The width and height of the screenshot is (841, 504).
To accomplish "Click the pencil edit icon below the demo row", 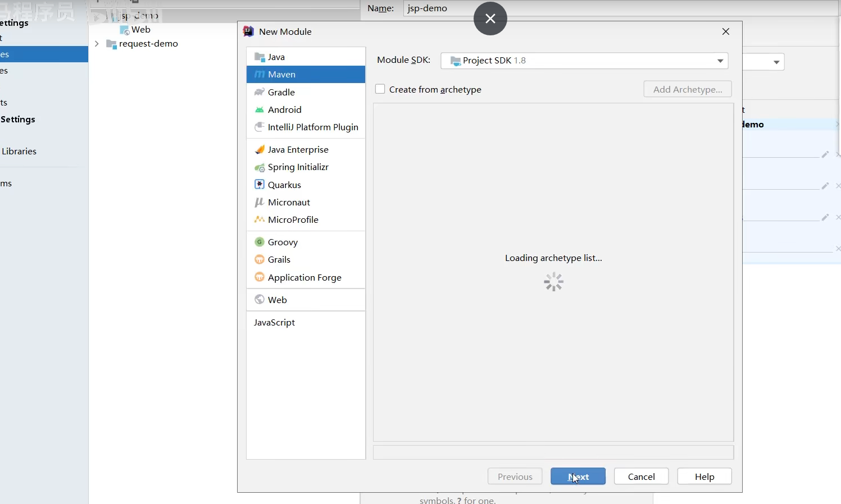I will (825, 154).
